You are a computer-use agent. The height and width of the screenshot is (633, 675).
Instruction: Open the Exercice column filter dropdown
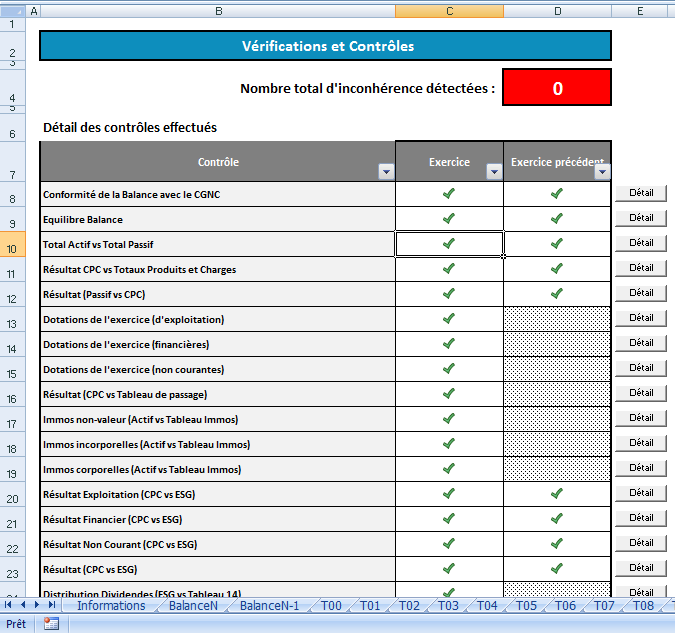(x=494, y=172)
